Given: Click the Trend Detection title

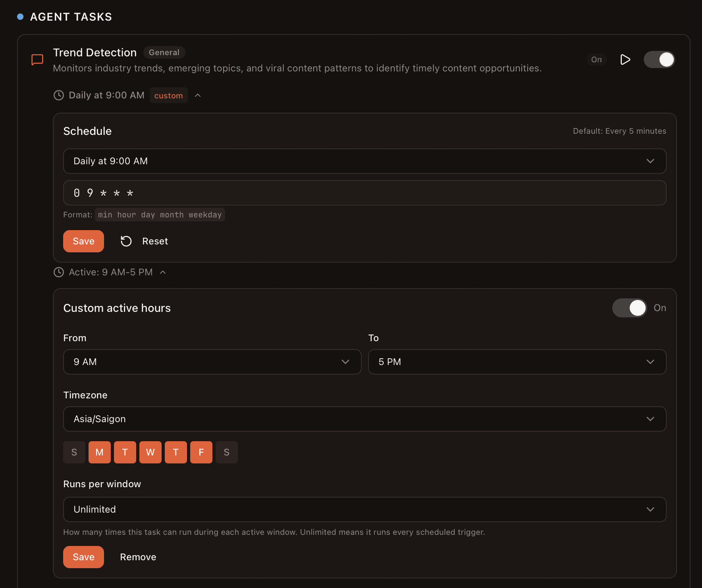Looking at the screenshot, I should click(x=94, y=52).
